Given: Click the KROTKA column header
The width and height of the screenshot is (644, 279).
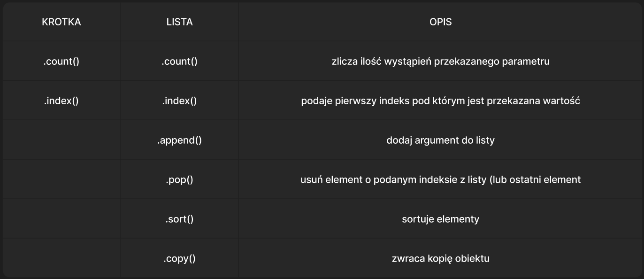Looking at the screenshot, I should tap(61, 22).
